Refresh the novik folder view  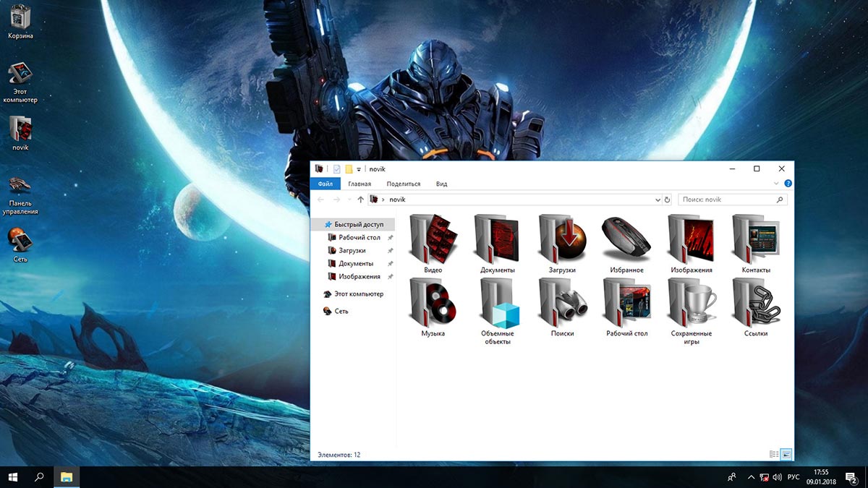coord(667,200)
